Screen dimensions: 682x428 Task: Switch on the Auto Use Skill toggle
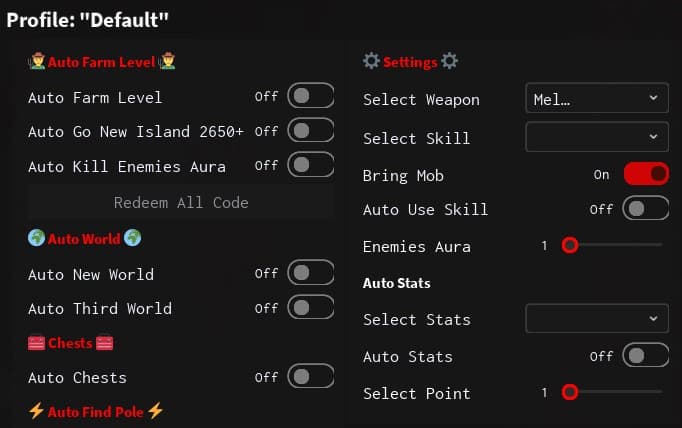[x=646, y=209]
